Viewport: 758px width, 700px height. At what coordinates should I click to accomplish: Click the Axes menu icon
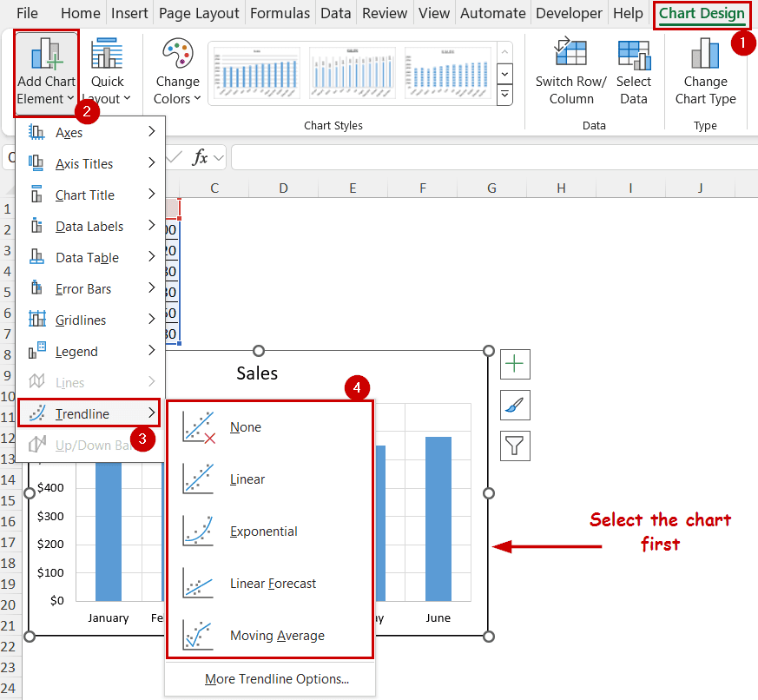coord(36,131)
